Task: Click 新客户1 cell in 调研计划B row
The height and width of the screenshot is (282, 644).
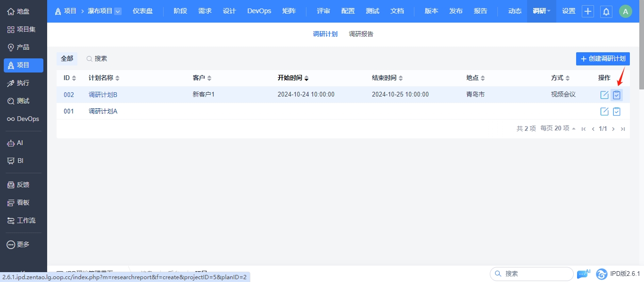Action: point(204,95)
